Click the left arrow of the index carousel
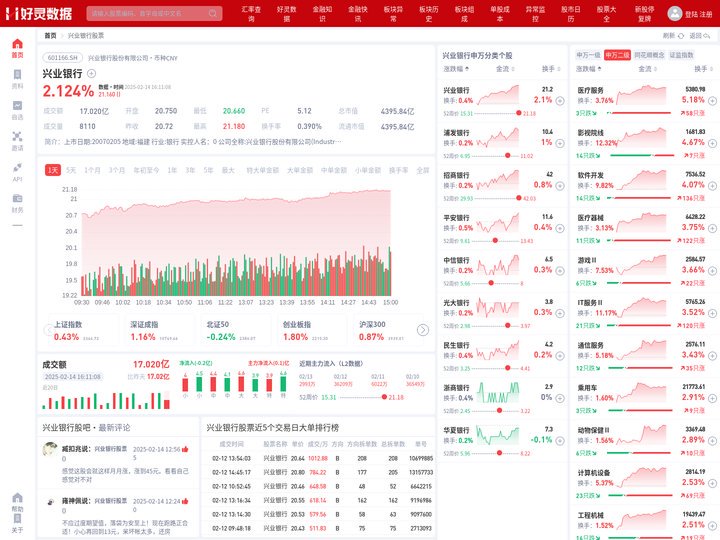Image resolution: width=720 pixels, height=540 pixels. click(x=48, y=330)
